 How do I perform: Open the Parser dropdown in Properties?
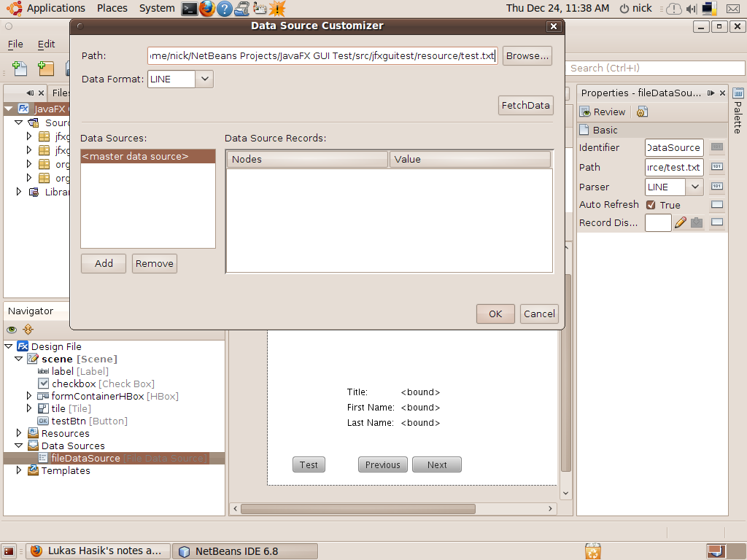tap(695, 187)
